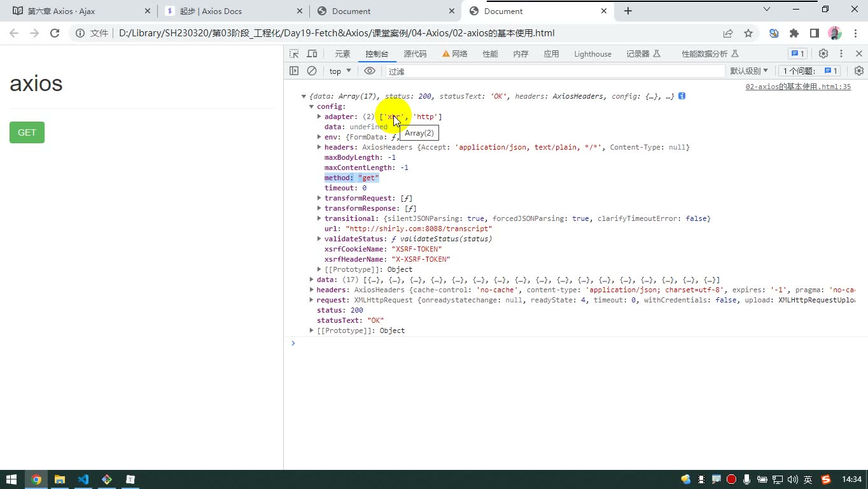Toggle the device toolbar icon
Screen dimensions: 868x489
pos(312,54)
